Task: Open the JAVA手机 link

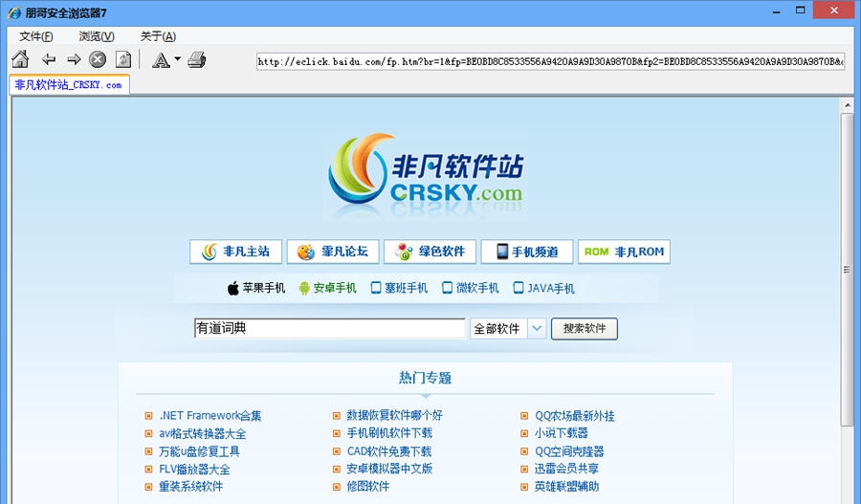Action: coord(551,288)
